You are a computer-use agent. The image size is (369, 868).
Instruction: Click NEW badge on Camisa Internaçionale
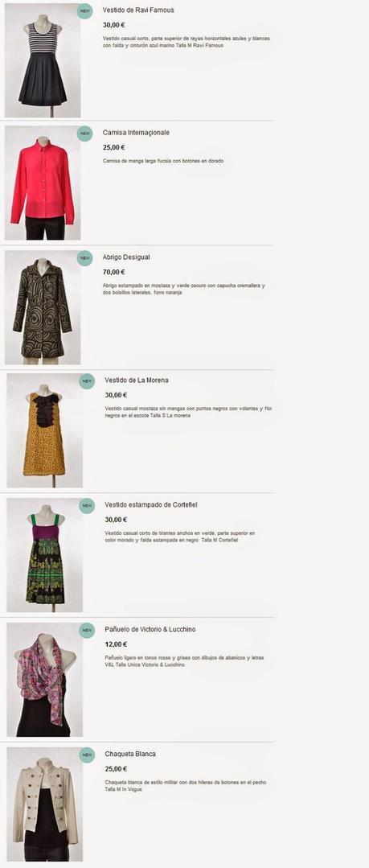coord(84,134)
